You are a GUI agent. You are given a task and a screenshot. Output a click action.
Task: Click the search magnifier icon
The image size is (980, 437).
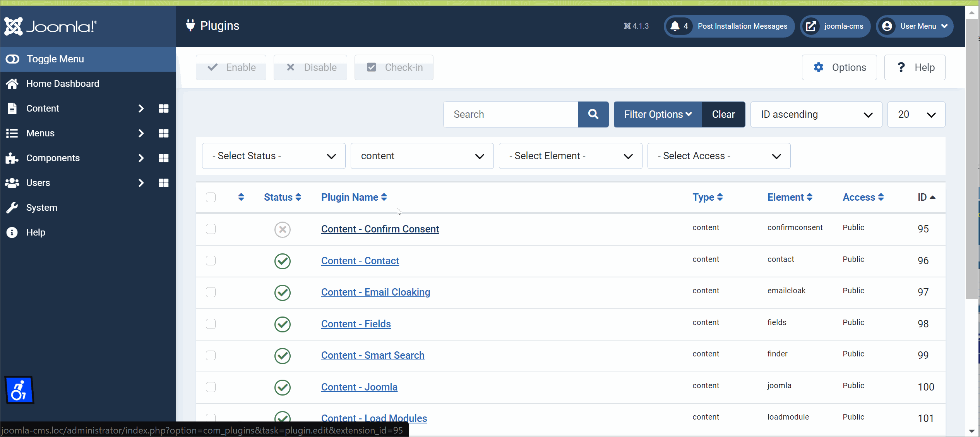coord(593,114)
